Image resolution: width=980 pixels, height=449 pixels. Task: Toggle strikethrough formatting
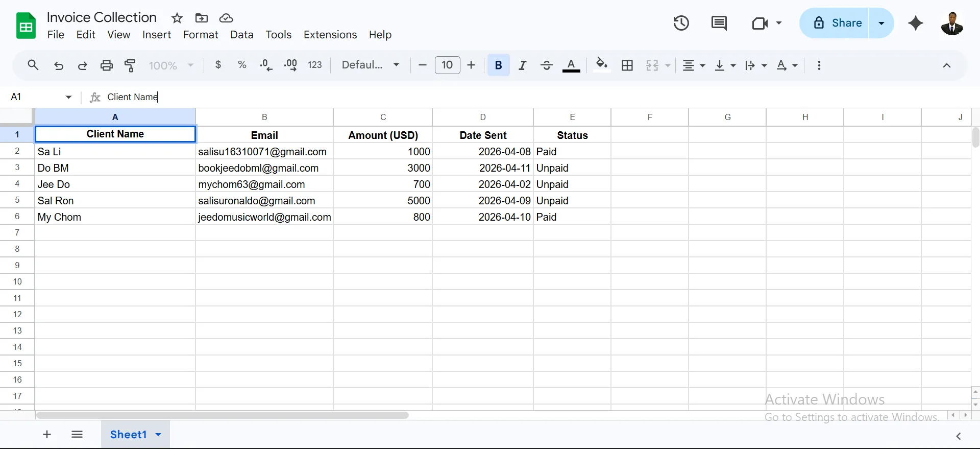pos(546,65)
